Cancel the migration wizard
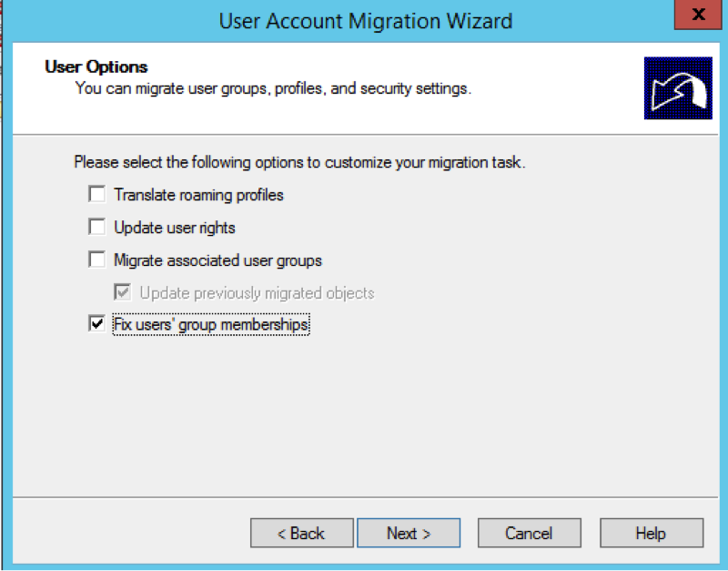Image resolution: width=728 pixels, height=571 pixels. 529,534
